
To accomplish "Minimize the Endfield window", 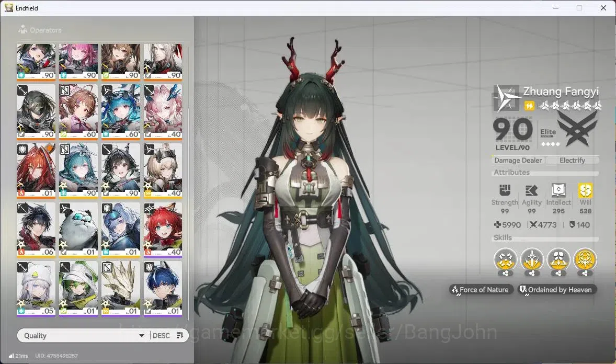I will tap(555, 8).
